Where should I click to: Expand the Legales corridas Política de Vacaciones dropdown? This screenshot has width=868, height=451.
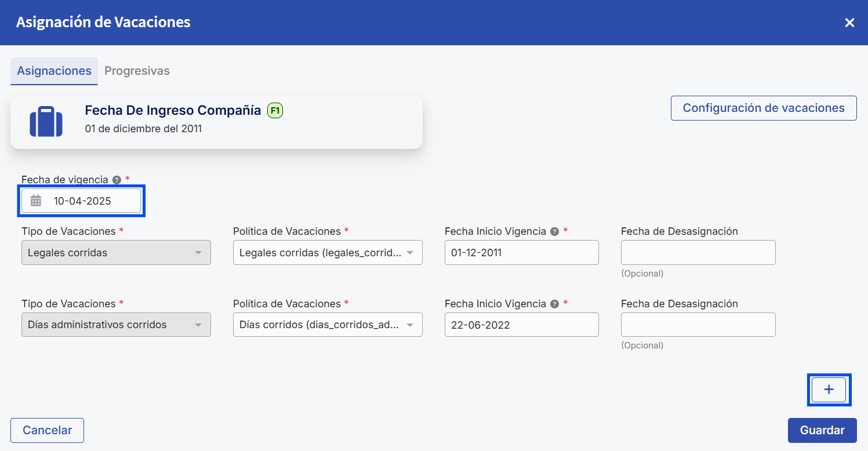328,252
